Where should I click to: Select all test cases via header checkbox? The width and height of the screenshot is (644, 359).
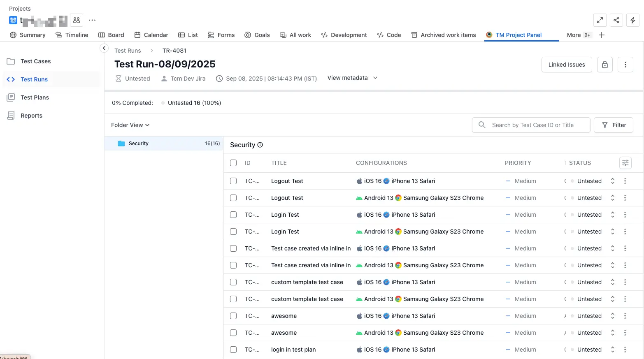(233, 163)
